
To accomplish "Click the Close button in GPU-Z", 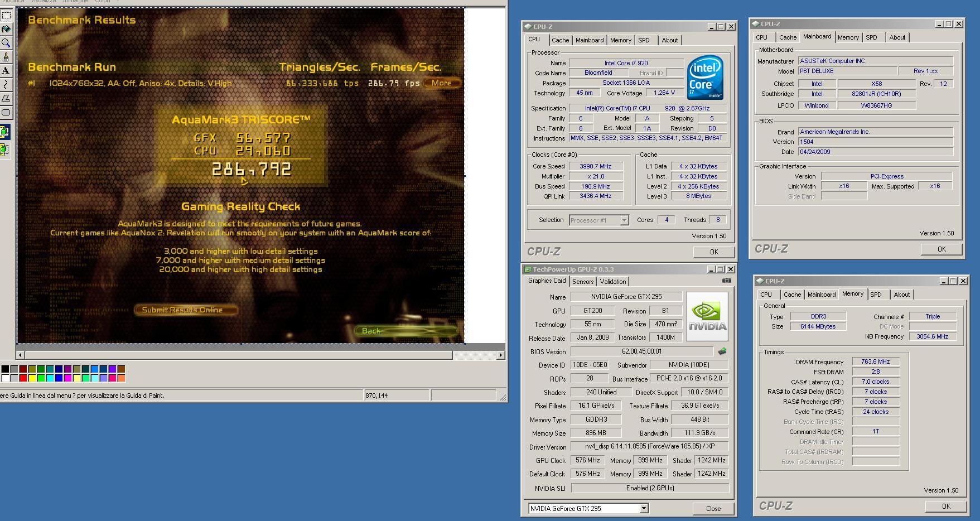I will click(x=713, y=509).
